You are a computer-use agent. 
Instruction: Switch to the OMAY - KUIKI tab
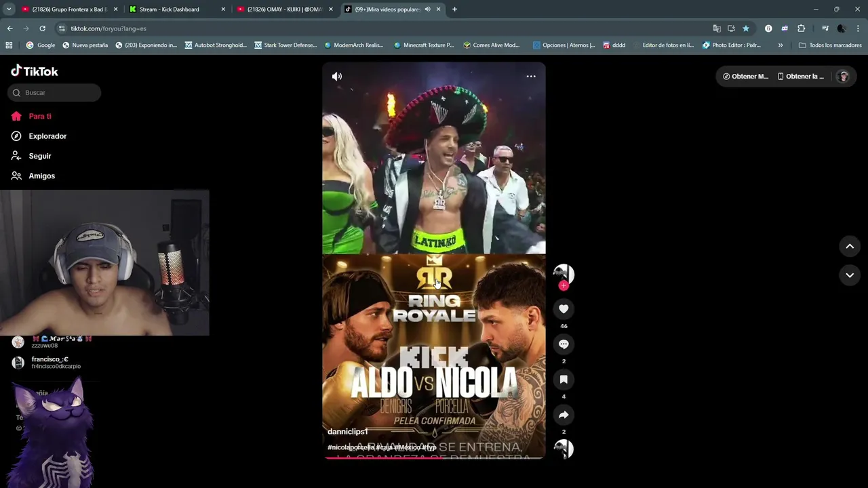[284, 9]
